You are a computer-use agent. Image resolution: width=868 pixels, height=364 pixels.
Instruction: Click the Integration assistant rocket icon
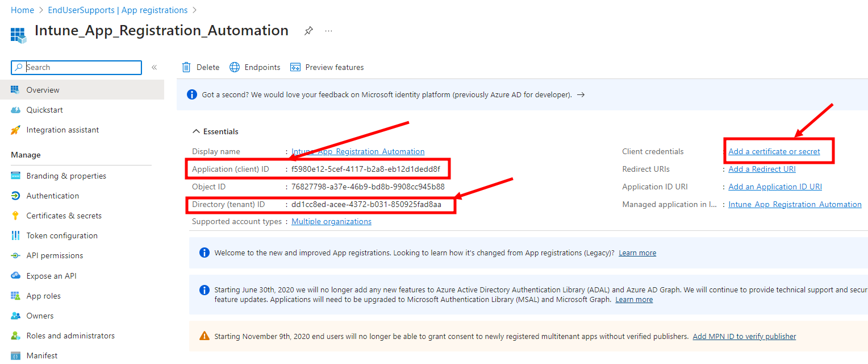15,130
